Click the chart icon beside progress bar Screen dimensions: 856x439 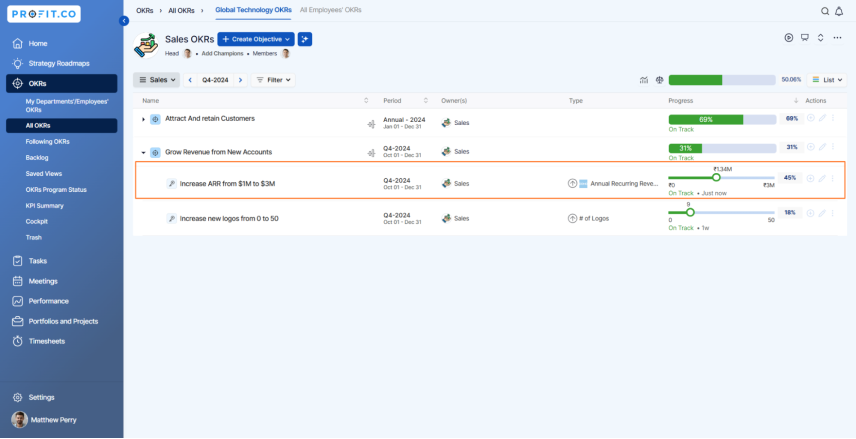point(644,80)
